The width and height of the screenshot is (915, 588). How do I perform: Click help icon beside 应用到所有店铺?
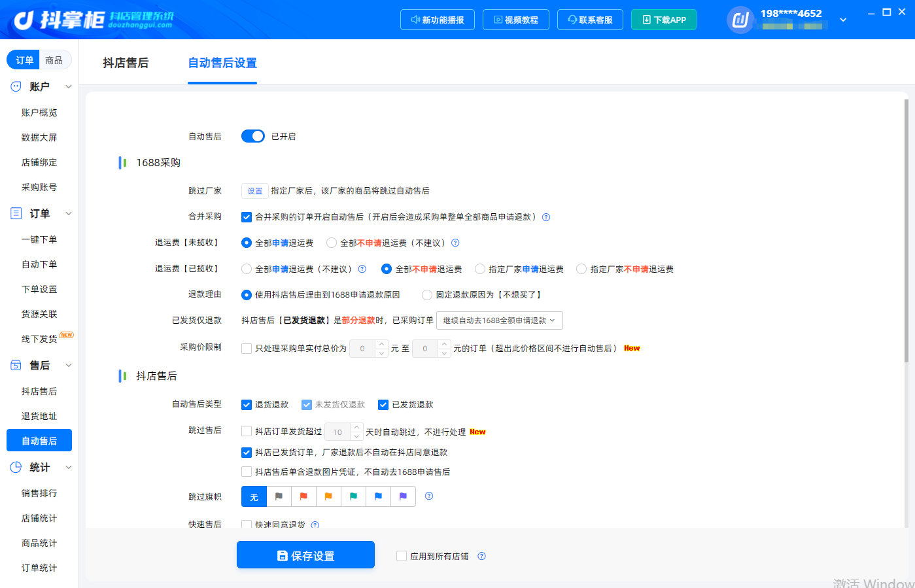tap(481, 556)
